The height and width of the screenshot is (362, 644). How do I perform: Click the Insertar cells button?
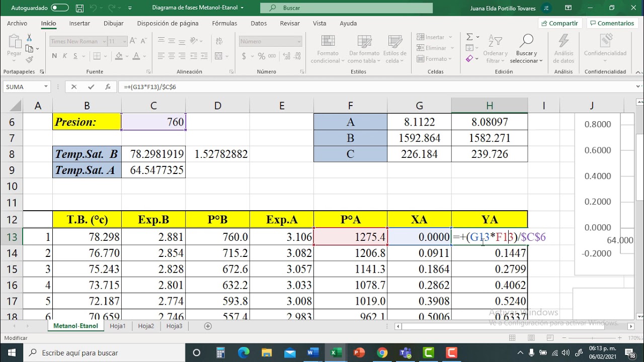(435, 37)
